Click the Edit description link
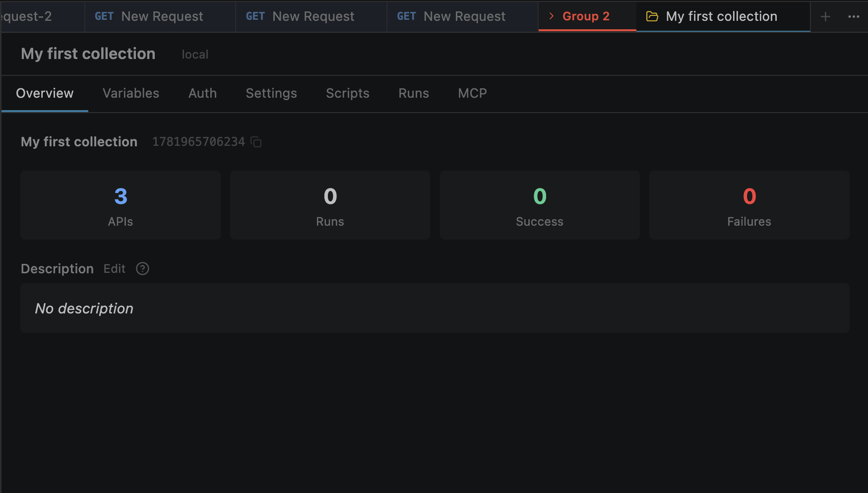868x493 pixels. click(x=115, y=269)
